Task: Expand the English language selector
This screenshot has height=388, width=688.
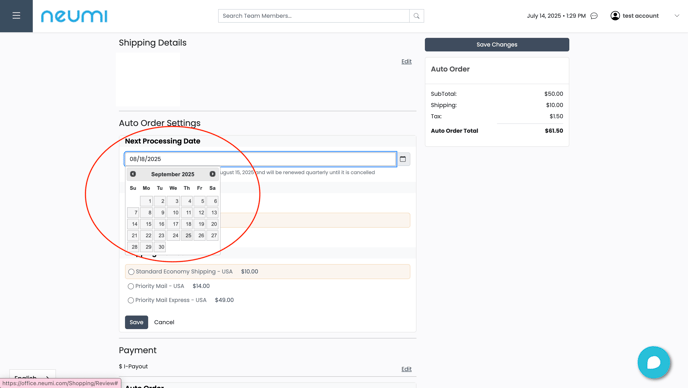Action: (x=32, y=377)
